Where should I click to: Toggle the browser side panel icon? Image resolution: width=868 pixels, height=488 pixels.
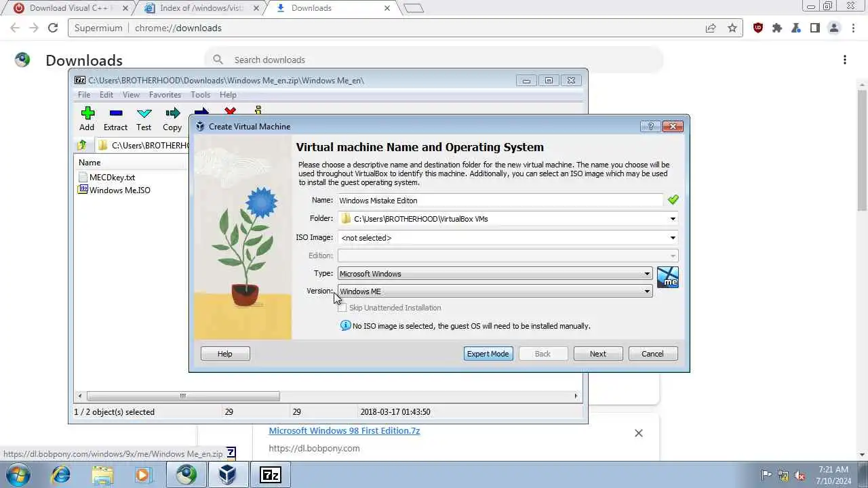point(815,28)
